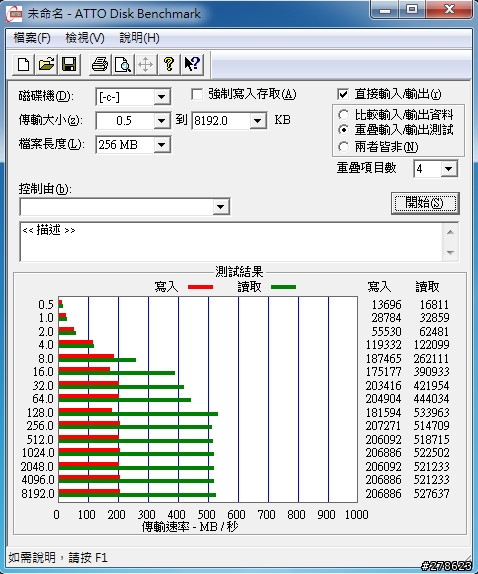Click the red 寫入 legend swatch
The image size is (478, 574).
pos(200,287)
